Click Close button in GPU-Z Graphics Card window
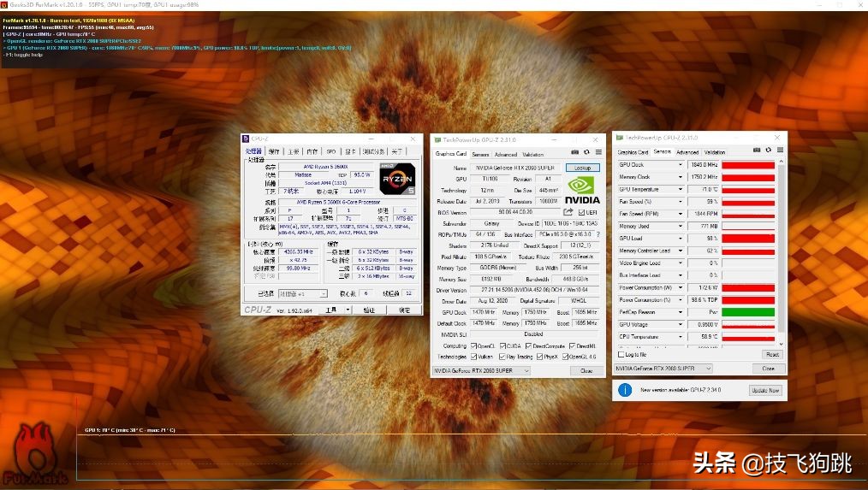Viewport: 868px width, 490px height. pyautogui.click(x=586, y=370)
